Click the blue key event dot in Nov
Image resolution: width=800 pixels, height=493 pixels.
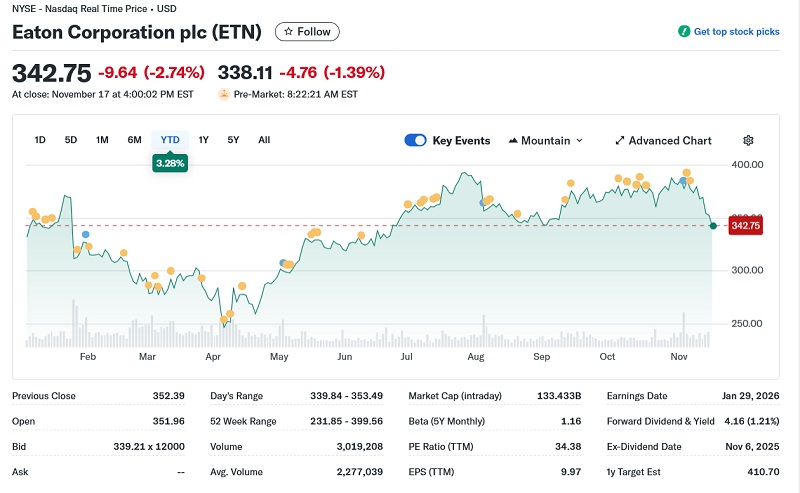(683, 181)
